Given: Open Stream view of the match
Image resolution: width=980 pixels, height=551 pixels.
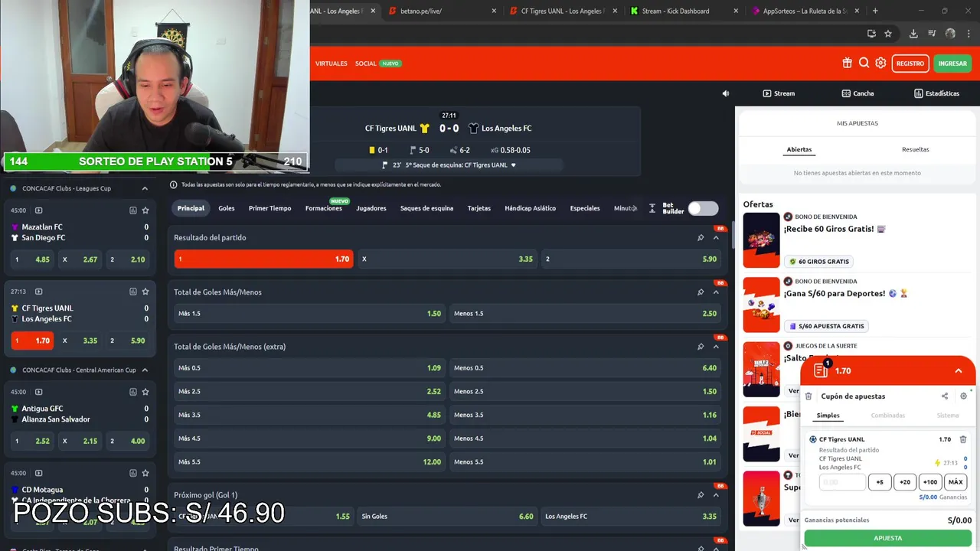Looking at the screenshot, I should [779, 93].
